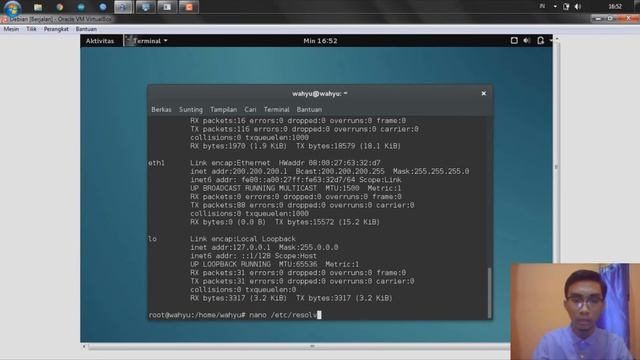Close the VirtualBox Debian window
The width and height of the screenshot is (640, 360).
[x=628, y=19]
